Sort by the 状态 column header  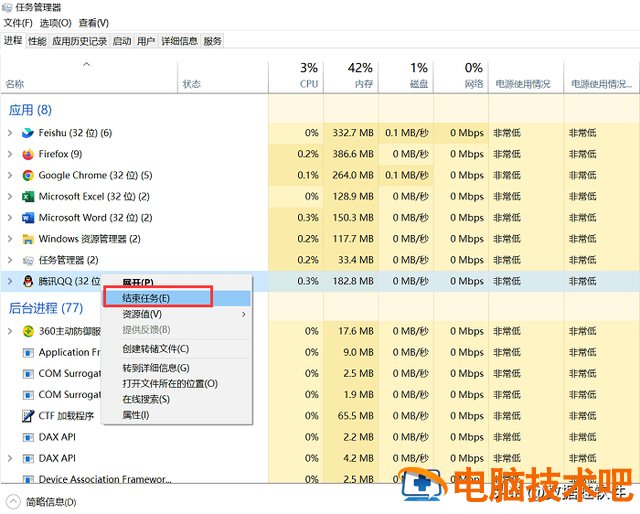(x=223, y=76)
